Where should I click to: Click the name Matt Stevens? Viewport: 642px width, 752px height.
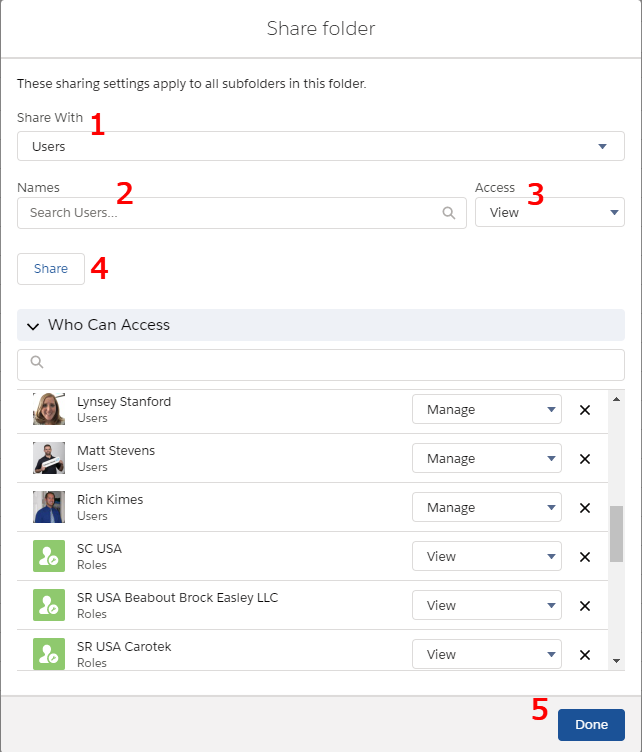(116, 450)
